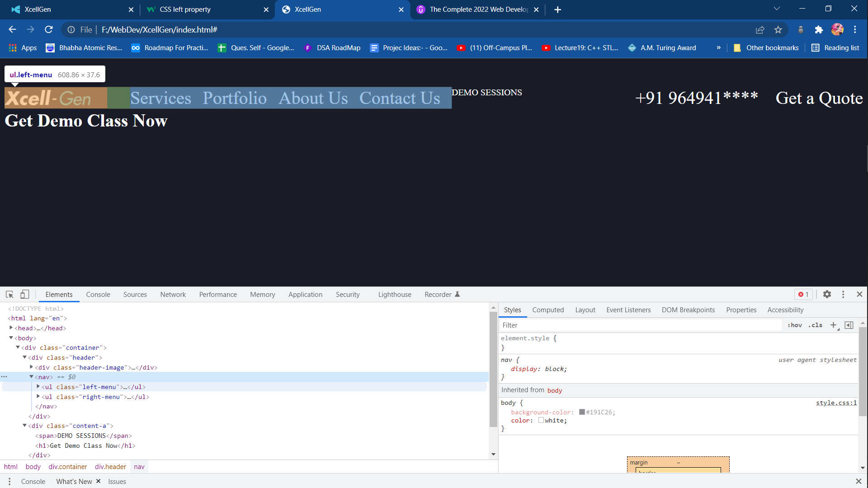Viewport: 868px width, 488px height.
Task: Click the #191C26 background color swatch
Action: (582, 412)
